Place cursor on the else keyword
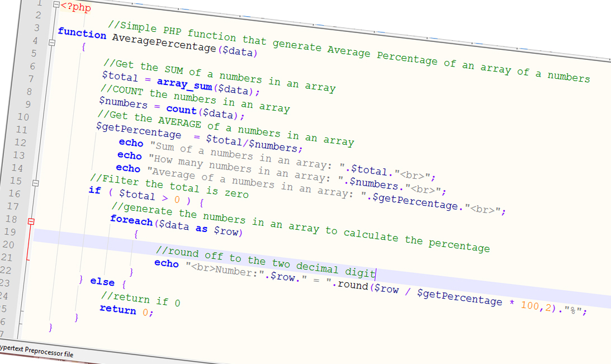Screen dimensions: 611x364 (102, 282)
